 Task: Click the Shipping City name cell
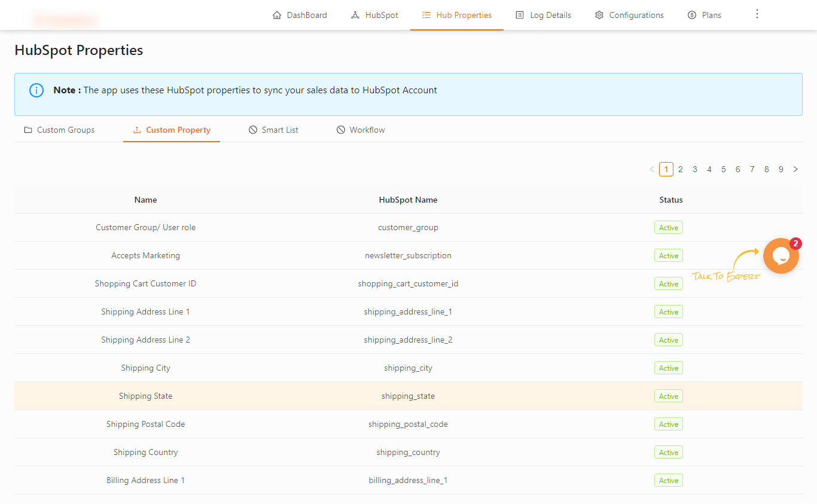(145, 368)
